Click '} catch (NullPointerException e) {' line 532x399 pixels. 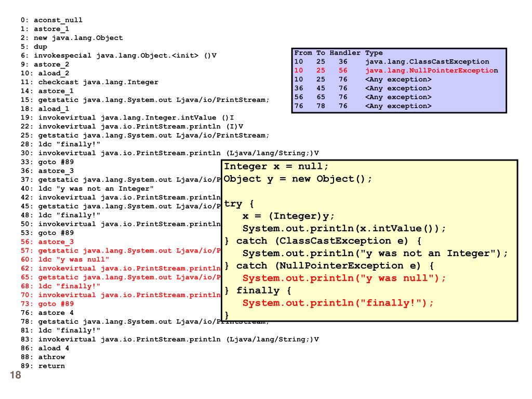(x=329, y=265)
